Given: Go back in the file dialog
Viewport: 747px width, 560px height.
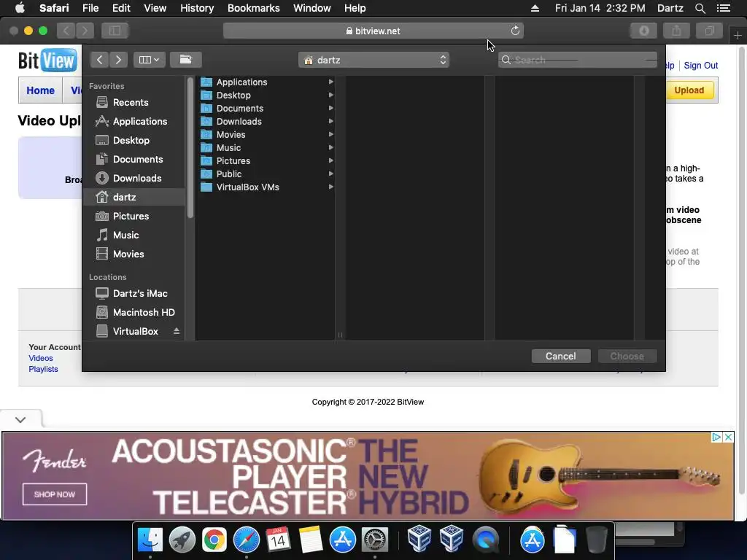Looking at the screenshot, I should (x=99, y=60).
